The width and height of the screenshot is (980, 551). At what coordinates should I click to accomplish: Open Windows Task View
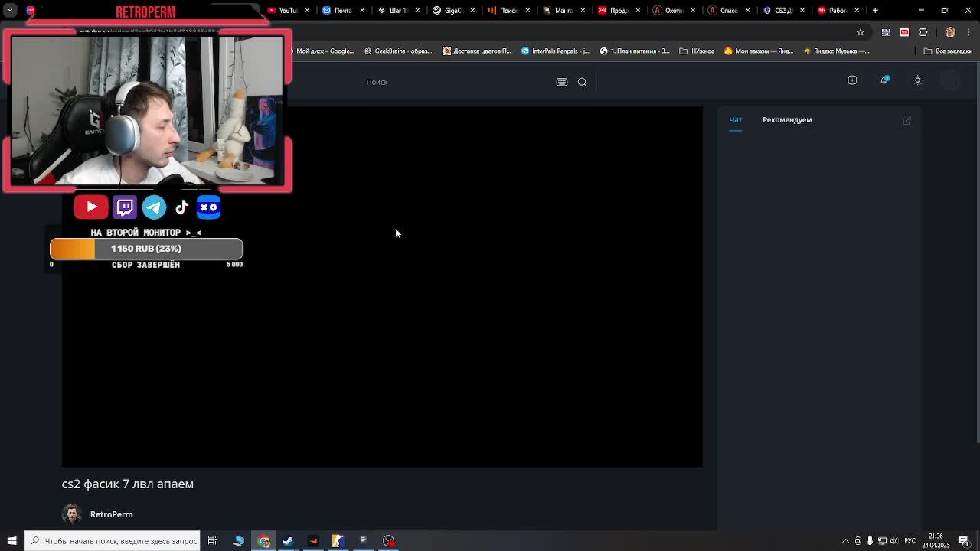[x=212, y=541]
